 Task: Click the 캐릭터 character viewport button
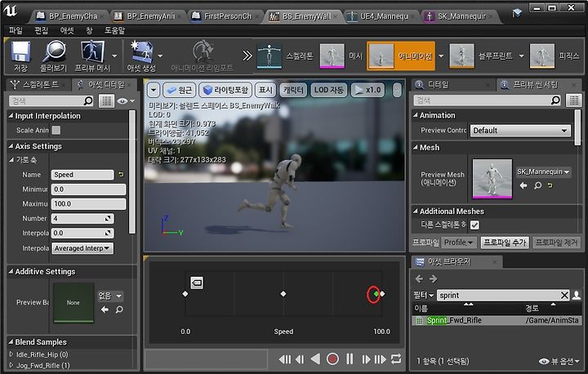[x=293, y=90]
